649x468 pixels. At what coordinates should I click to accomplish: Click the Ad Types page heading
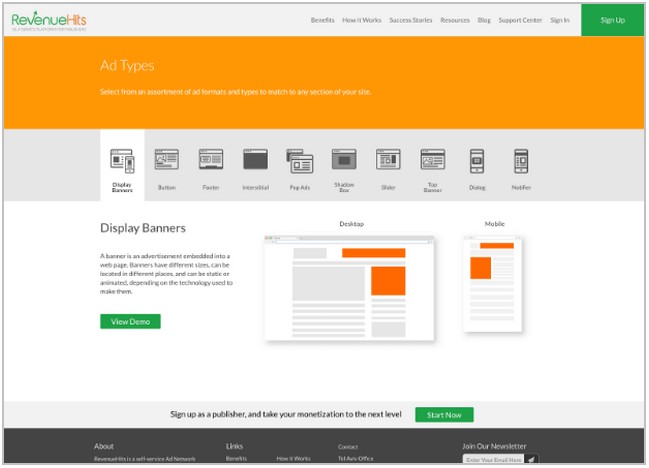[x=127, y=66]
